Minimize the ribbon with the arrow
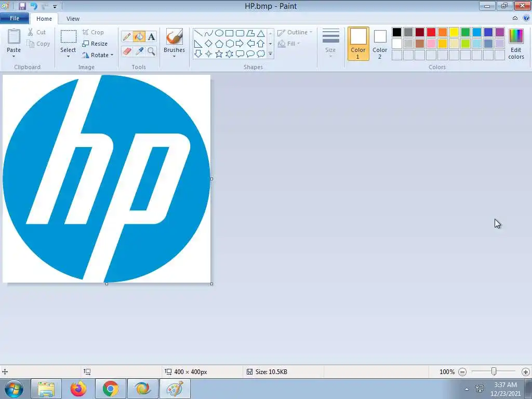This screenshot has width=532, height=399. pyautogui.click(x=515, y=18)
